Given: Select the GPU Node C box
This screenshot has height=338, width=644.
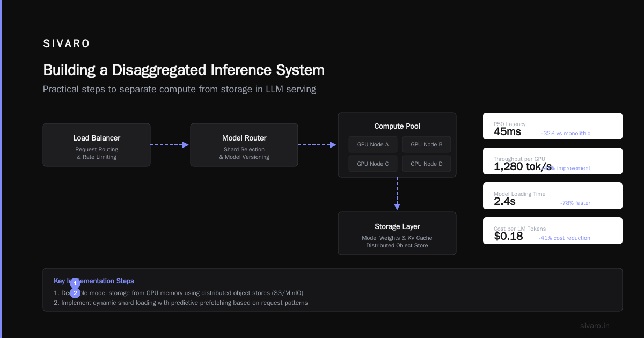Looking at the screenshot, I should (373, 164).
